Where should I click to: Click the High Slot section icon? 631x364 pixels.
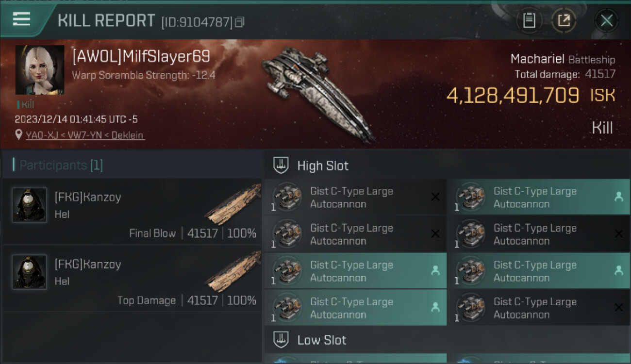pyautogui.click(x=281, y=165)
